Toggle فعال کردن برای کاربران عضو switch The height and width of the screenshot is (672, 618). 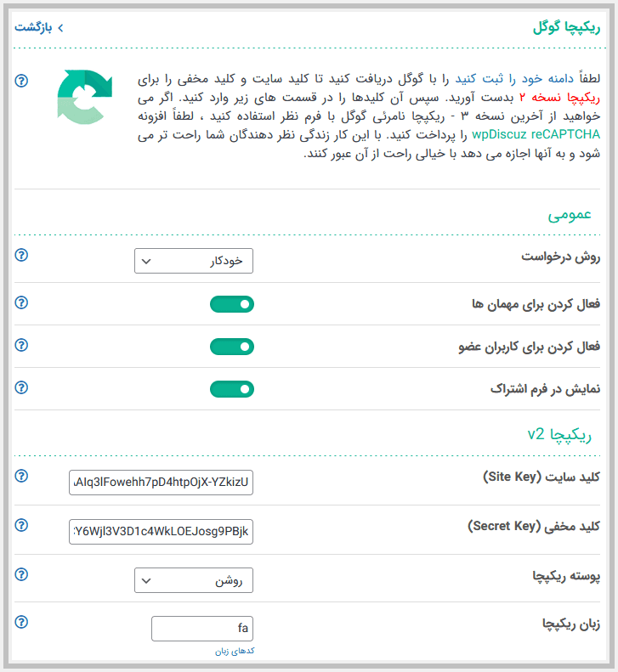click(x=232, y=347)
